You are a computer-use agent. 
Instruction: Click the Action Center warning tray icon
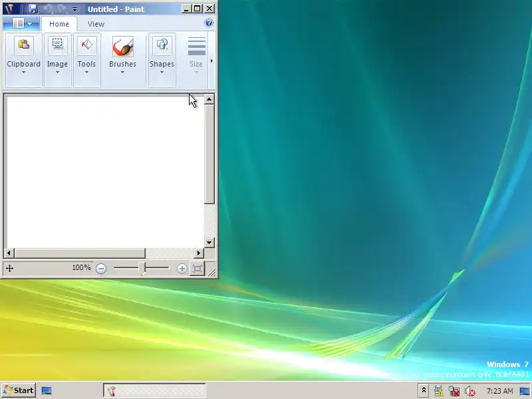point(438,391)
